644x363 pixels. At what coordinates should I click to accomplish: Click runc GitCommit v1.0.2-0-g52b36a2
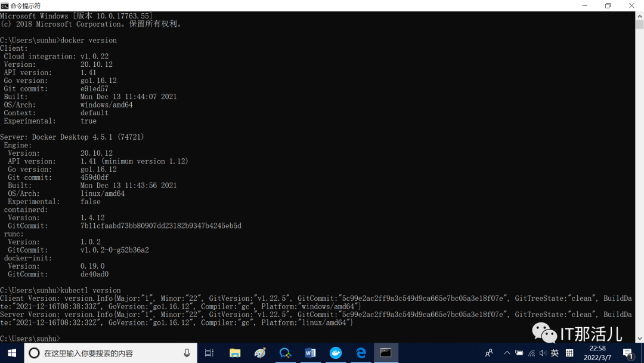(x=114, y=250)
